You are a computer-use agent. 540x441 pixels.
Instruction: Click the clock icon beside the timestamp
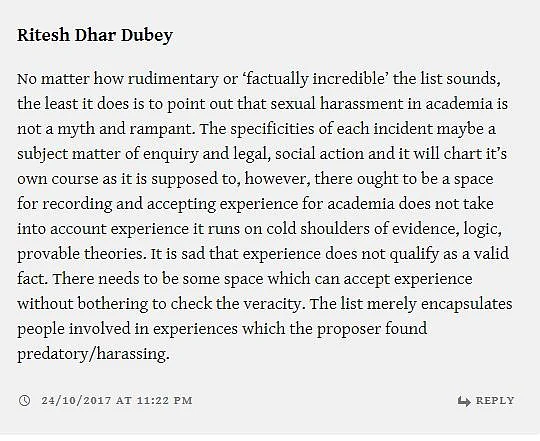pyautogui.click(x=24, y=400)
